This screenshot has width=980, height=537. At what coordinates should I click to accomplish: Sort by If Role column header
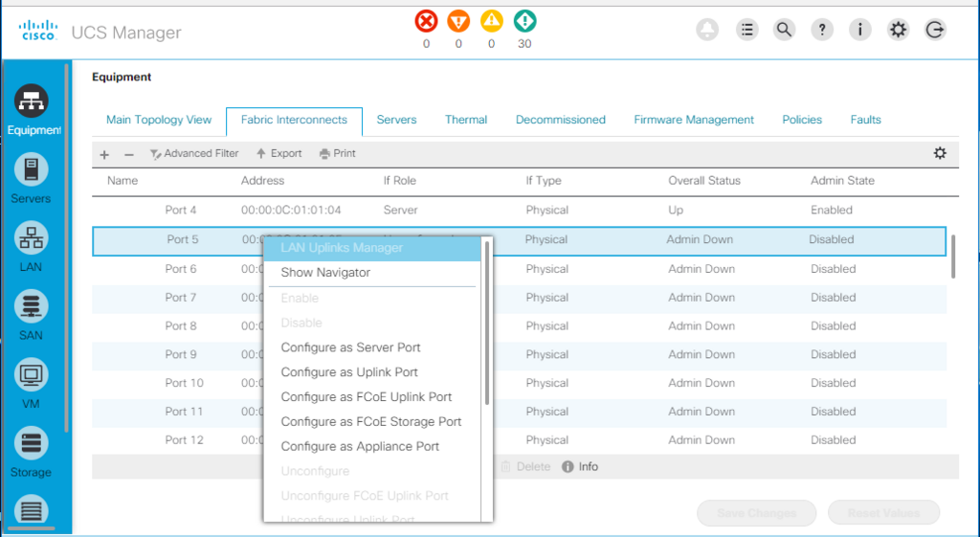click(x=399, y=181)
